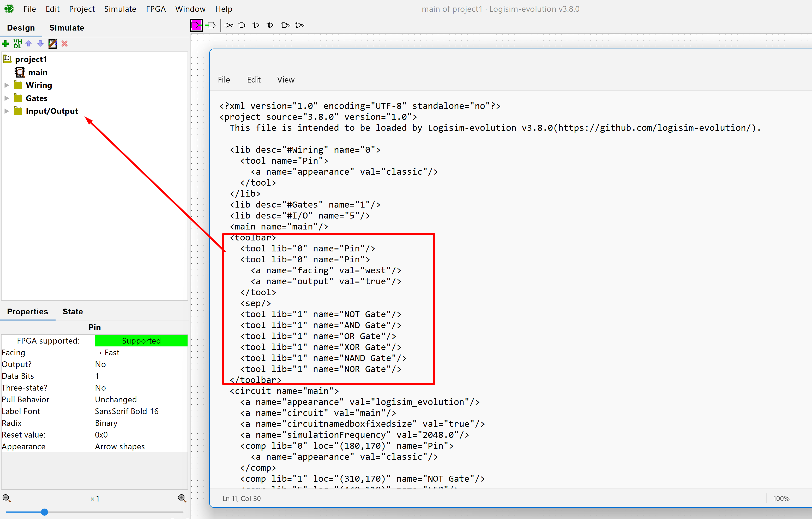Select the main circuit in tree
The height and width of the screenshot is (519, 812).
[x=38, y=73]
